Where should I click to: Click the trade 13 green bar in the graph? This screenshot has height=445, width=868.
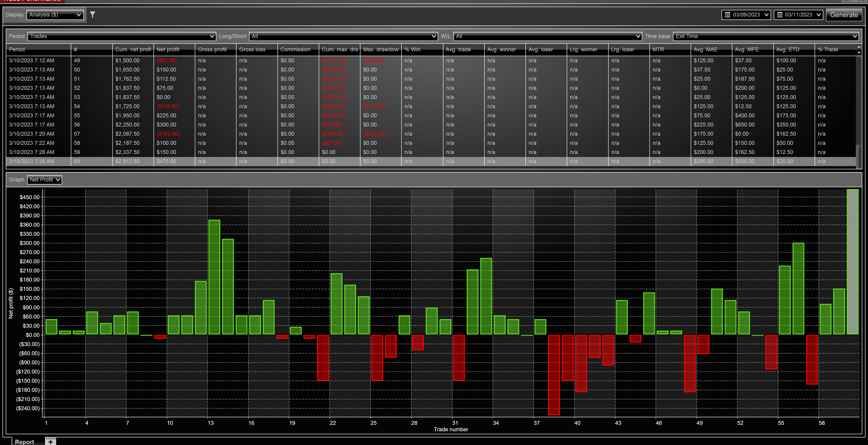coord(214,277)
